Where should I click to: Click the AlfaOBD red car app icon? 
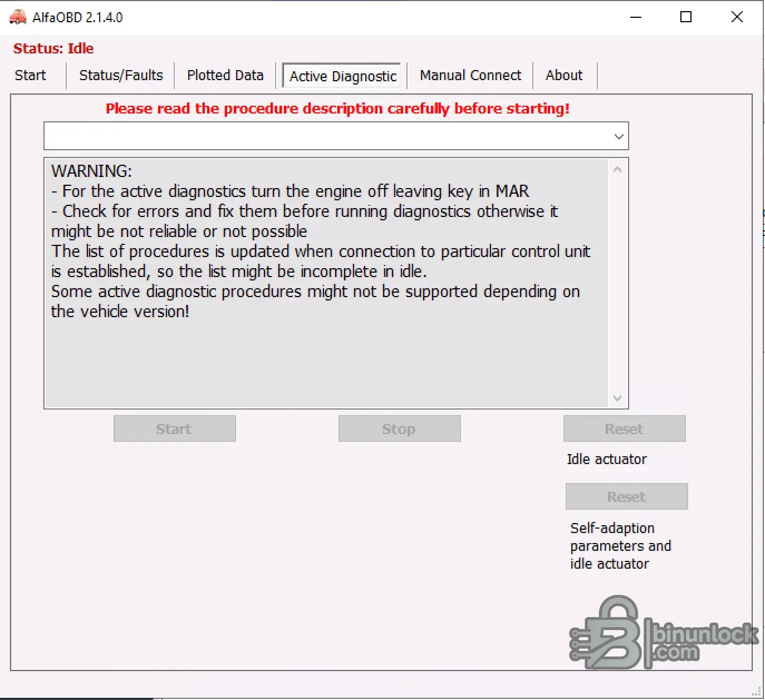tap(18, 17)
